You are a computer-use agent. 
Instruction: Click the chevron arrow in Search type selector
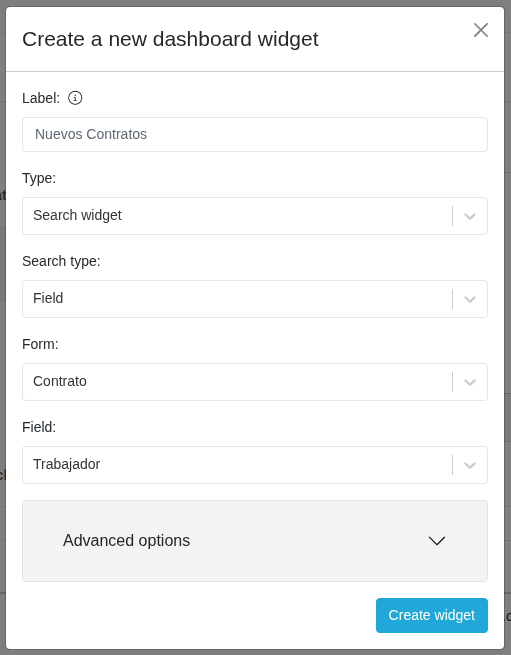(470, 300)
